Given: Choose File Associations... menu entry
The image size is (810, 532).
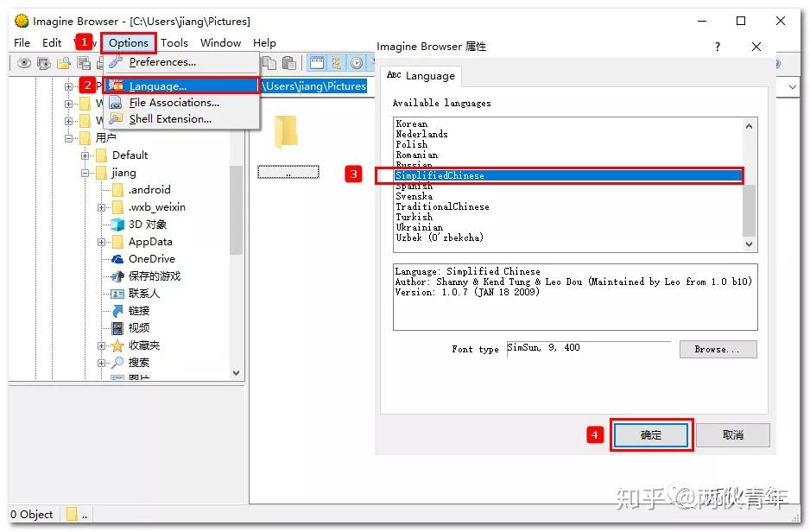Looking at the screenshot, I should 181,102.
